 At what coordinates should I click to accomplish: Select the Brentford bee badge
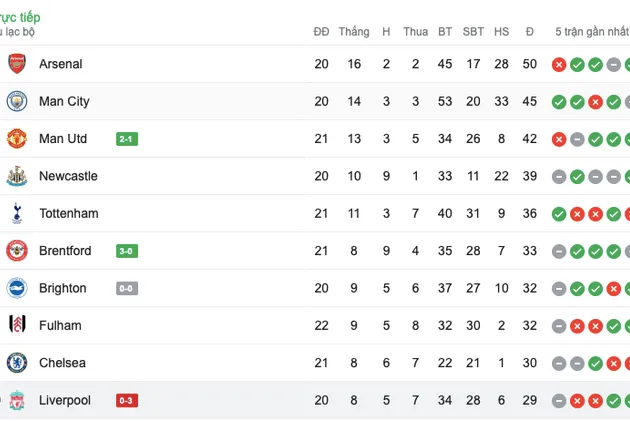point(17,251)
